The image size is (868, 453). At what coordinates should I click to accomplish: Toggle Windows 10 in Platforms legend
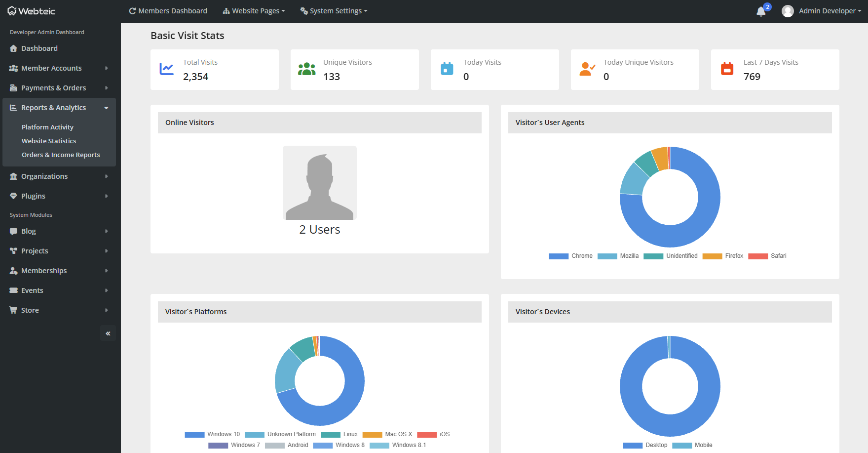212,434
